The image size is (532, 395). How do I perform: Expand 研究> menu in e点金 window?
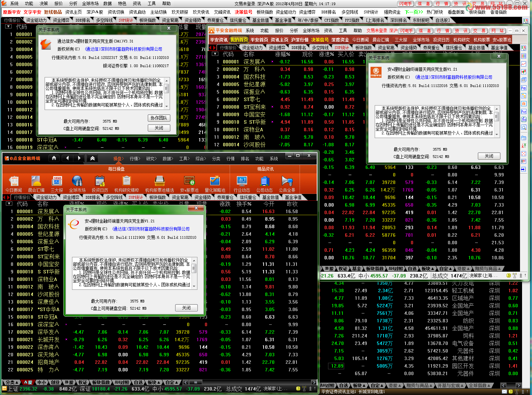pyautogui.click(x=151, y=159)
